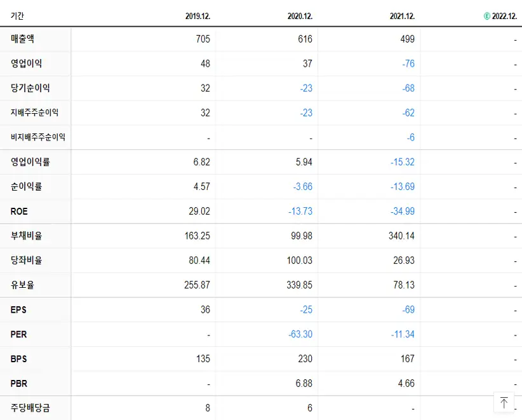Select the 2022.12. column header
Screen dimensions: 522x420
[504, 16]
